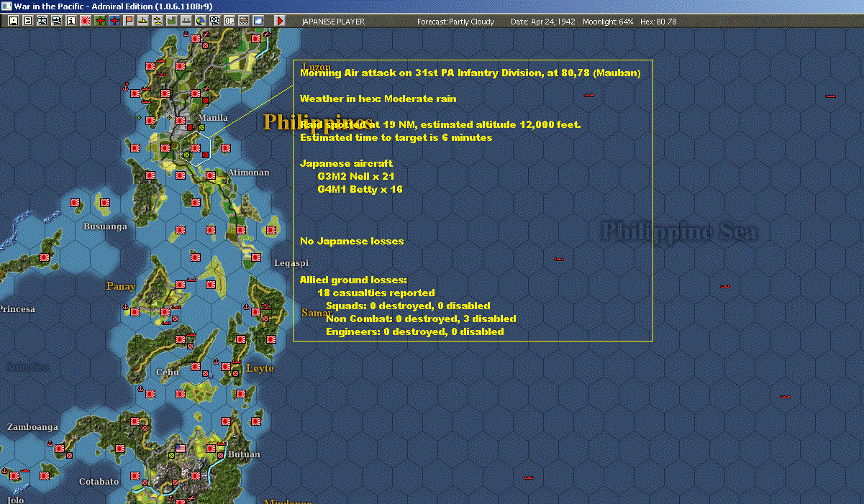Click 'Weather in hex: Moderate rain' line

pyautogui.click(x=378, y=98)
